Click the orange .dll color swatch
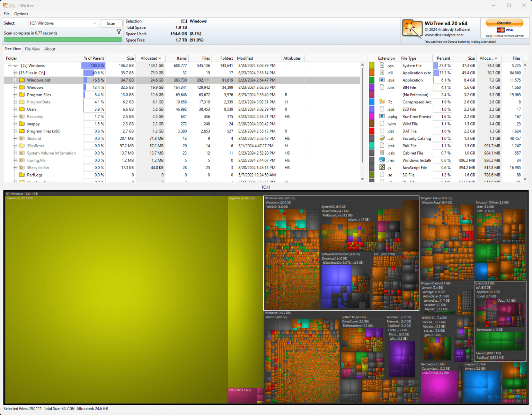532x415 pixels. pyautogui.click(x=372, y=73)
